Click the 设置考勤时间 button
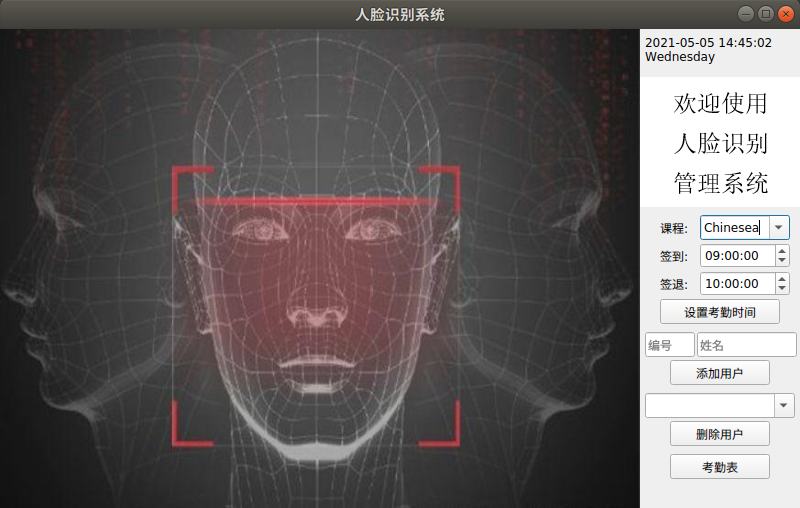This screenshot has width=800, height=508. [719, 312]
